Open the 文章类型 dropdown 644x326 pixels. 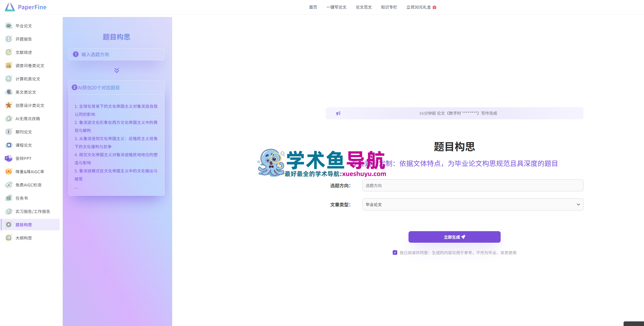point(472,204)
